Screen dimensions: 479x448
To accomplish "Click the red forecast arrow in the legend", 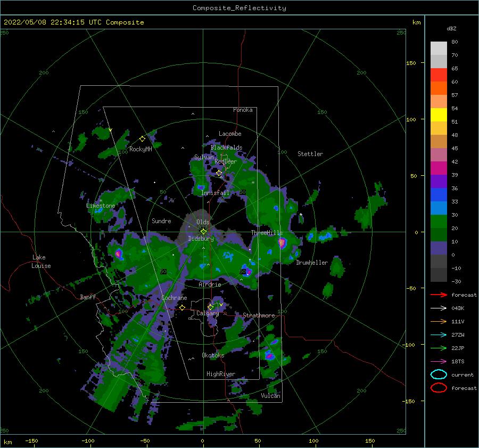I will click(439, 295).
